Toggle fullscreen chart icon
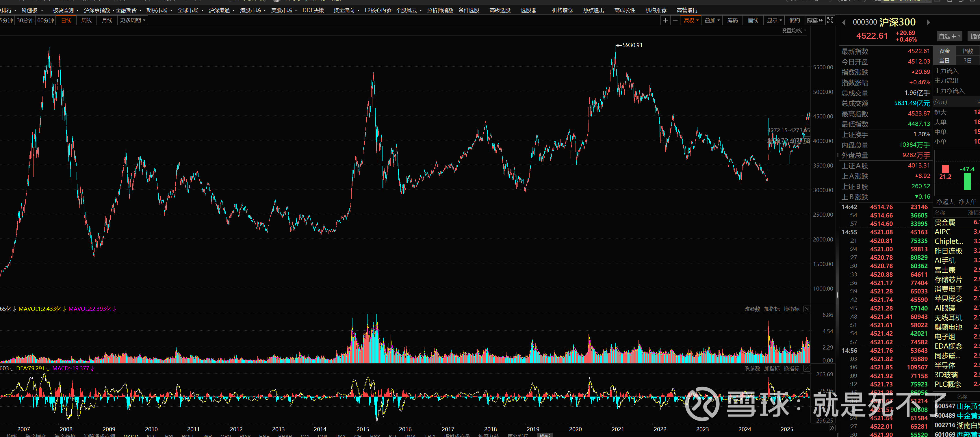The height and width of the screenshot is (437, 980). pos(831,21)
